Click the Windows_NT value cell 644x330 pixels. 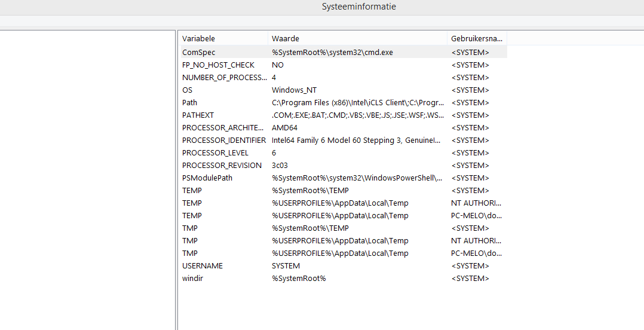(294, 90)
